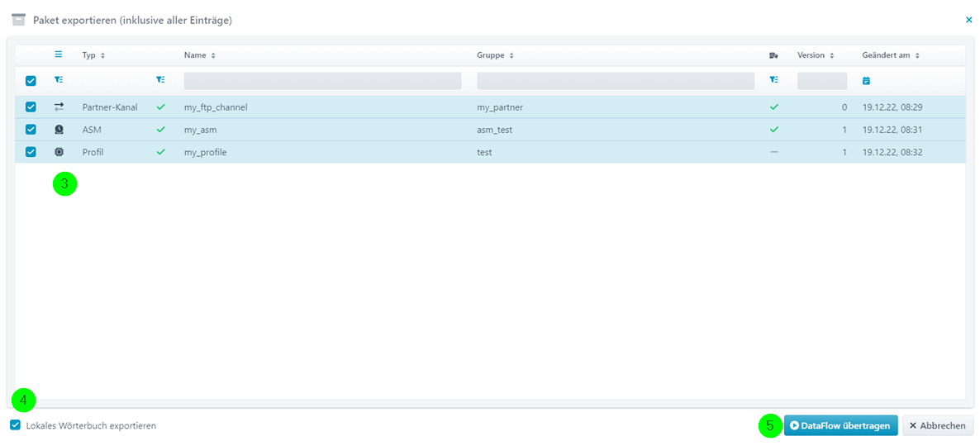
Task: Click the Abbrechen button
Action: coord(938,425)
